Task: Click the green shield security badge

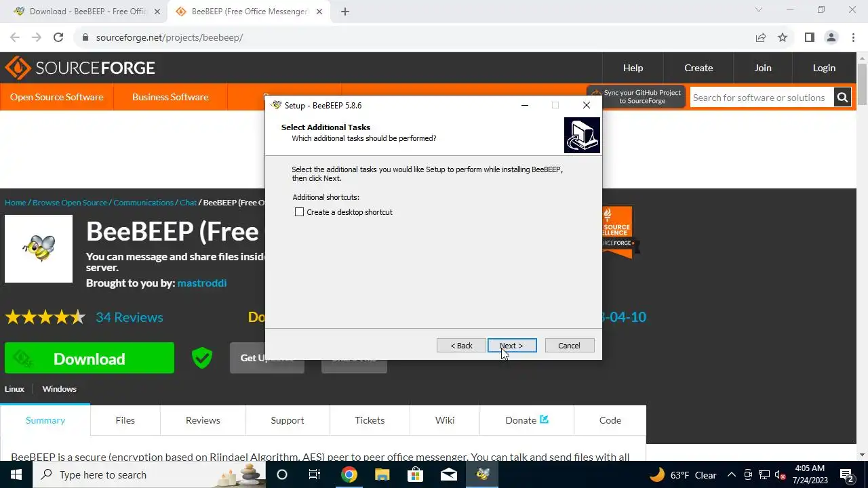Action: click(x=202, y=358)
